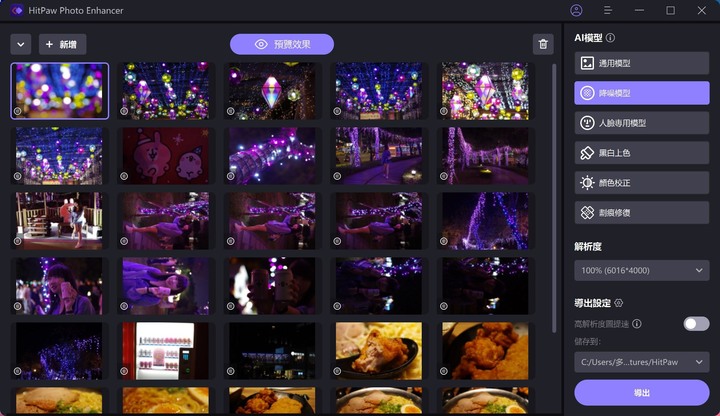Viewport: 720px width, 416px height.
Task: Select the dark night building thumbnail
Action: tap(272, 351)
